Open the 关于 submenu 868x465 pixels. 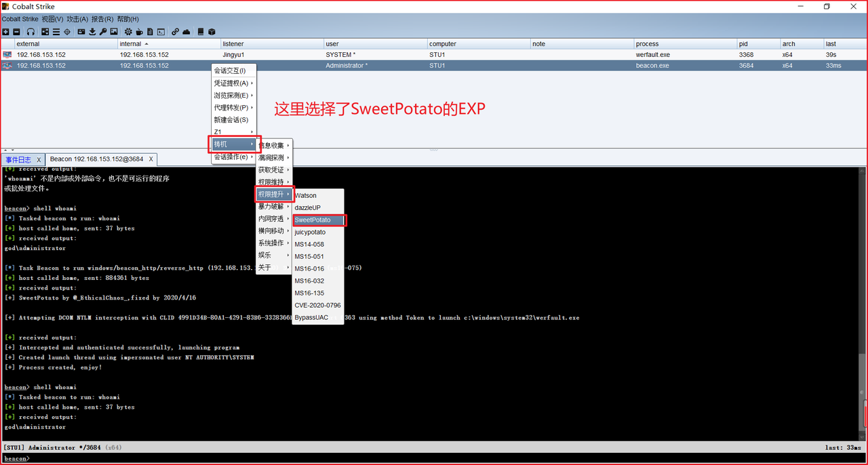point(274,267)
